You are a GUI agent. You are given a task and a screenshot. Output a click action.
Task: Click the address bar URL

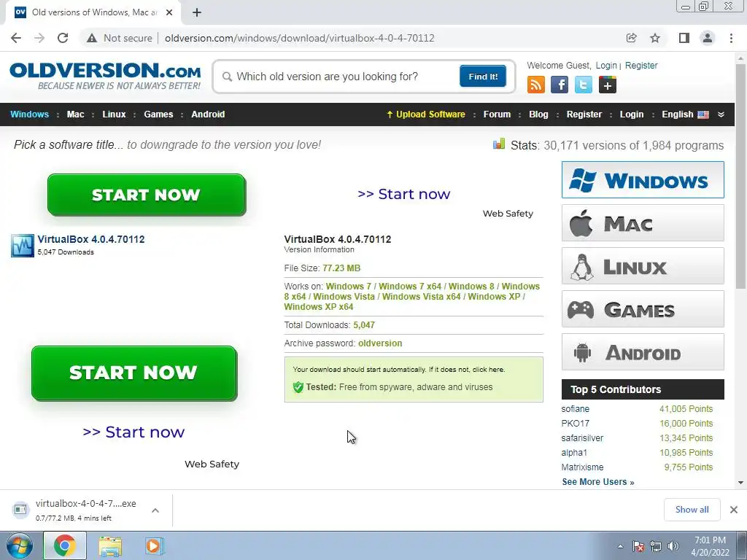point(300,38)
